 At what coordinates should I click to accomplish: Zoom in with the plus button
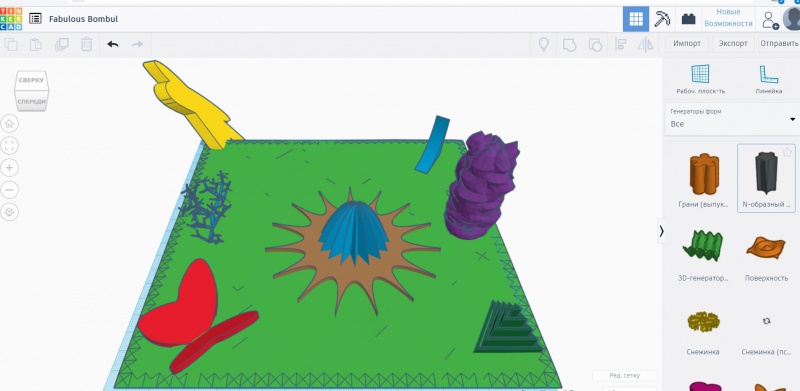tap(9, 167)
